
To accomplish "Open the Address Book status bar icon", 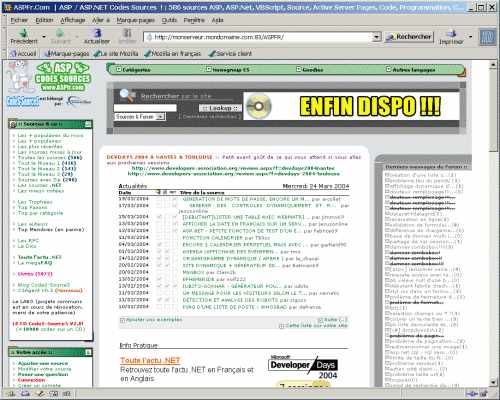I will point(54,394).
